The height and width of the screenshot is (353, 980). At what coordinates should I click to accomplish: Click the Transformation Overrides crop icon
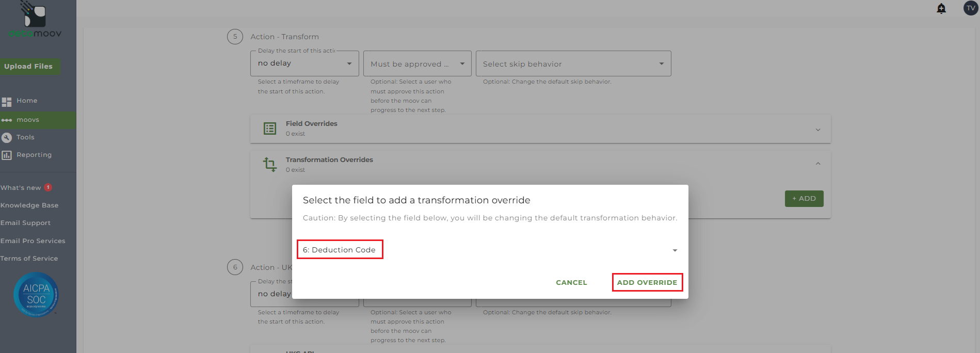270,165
